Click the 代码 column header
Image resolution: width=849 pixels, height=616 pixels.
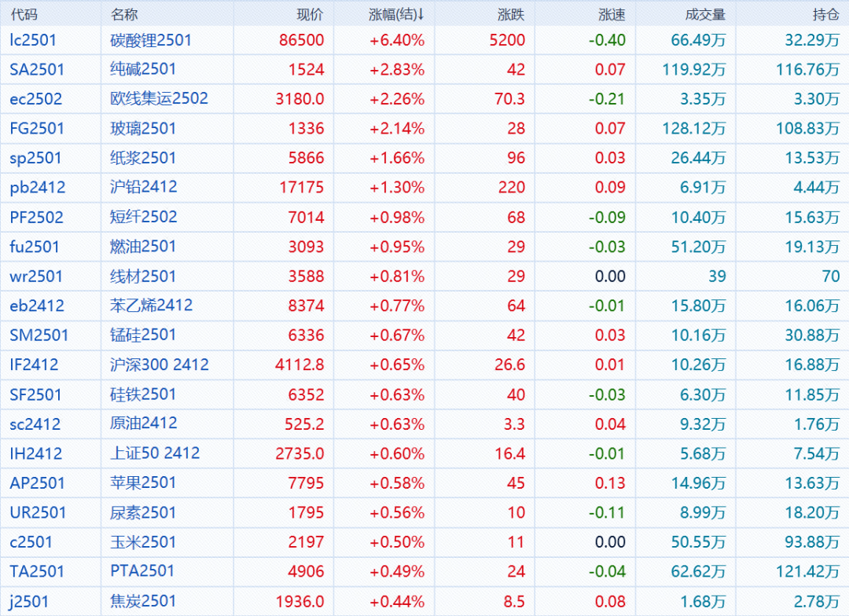tap(24, 14)
